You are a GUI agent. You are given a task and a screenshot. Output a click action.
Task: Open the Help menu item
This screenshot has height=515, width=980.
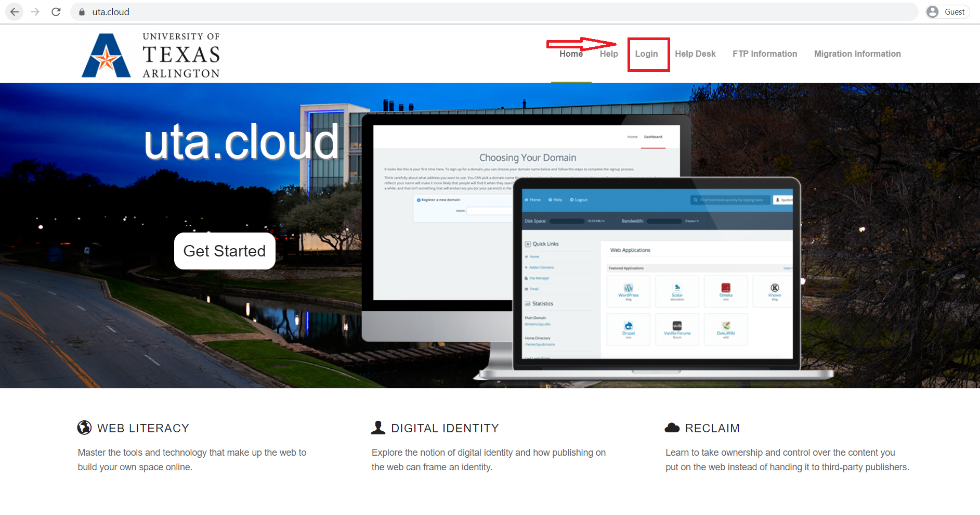(609, 54)
